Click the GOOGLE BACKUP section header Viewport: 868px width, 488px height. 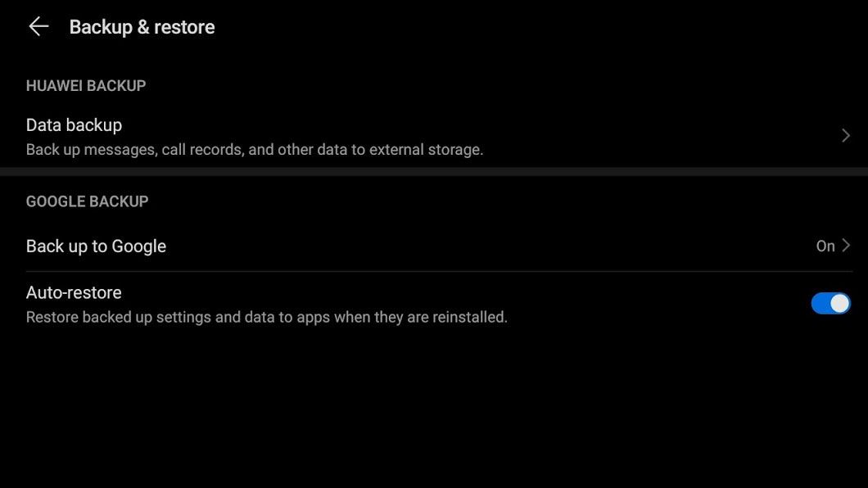(87, 201)
